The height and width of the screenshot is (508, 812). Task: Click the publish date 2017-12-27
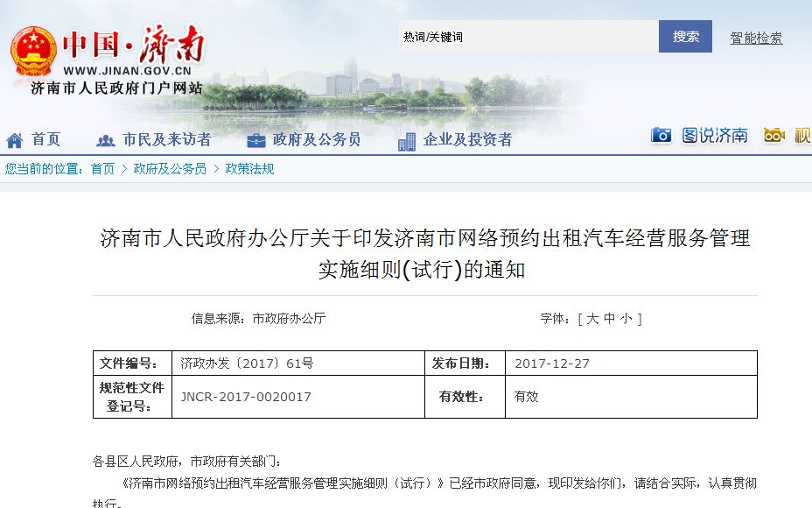pos(552,363)
